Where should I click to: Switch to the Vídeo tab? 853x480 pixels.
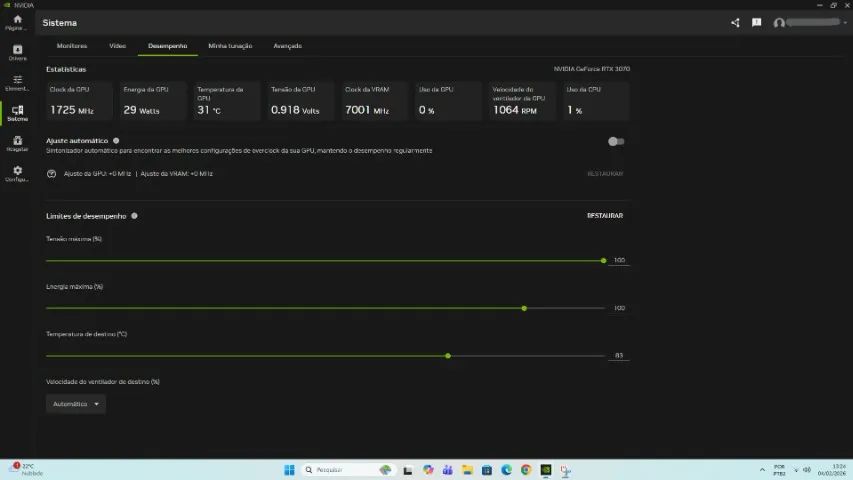pos(118,46)
